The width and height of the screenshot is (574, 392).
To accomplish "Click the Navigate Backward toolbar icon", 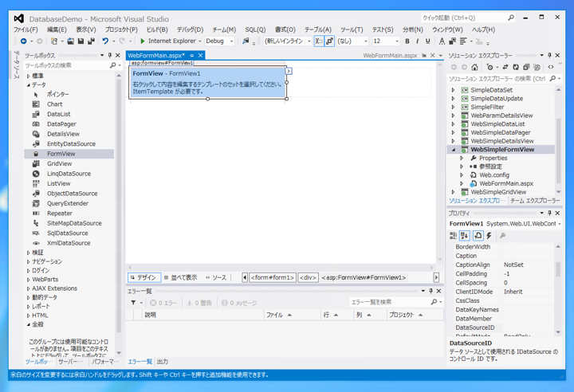I will click(23, 41).
